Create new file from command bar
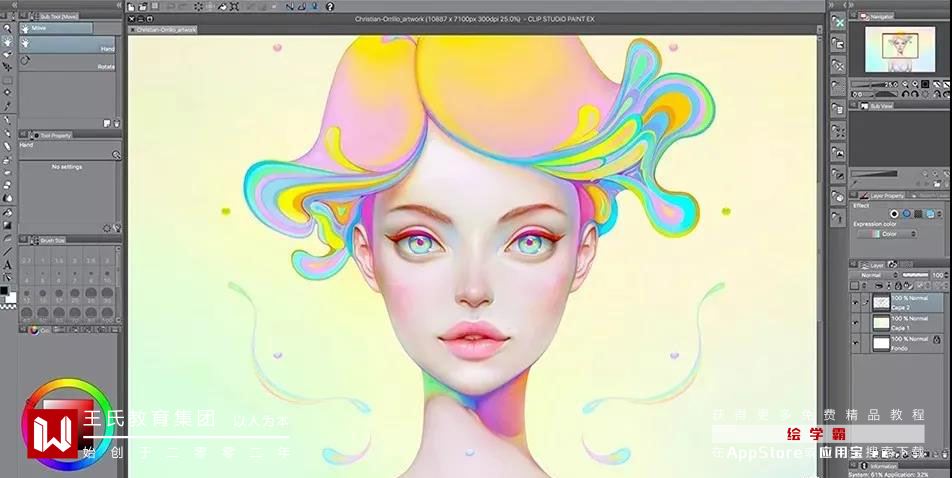 pyautogui.click(x=131, y=7)
